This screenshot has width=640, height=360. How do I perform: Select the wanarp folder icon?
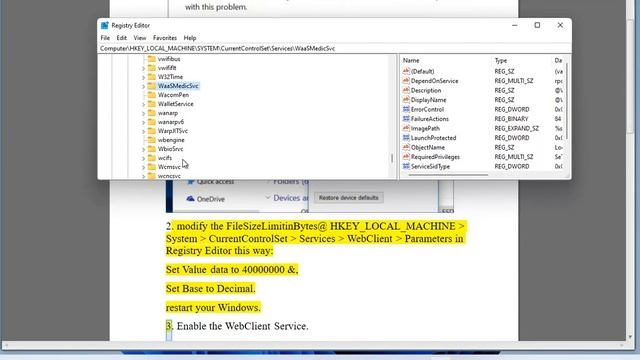tap(151, 113)
